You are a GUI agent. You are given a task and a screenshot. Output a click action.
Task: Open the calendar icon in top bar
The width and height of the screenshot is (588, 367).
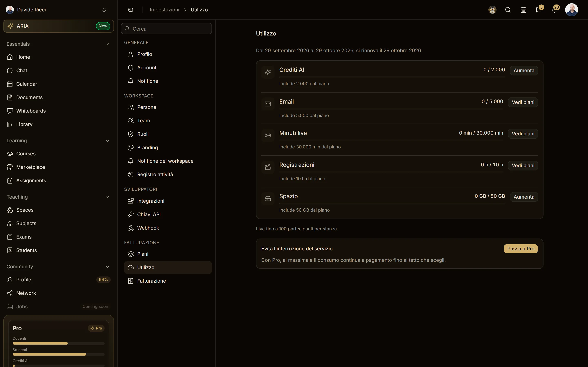click(x=523, y=10)
